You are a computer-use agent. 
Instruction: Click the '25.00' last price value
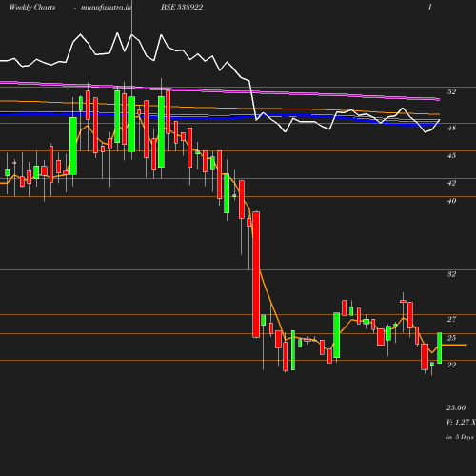(x=456, y=407)
